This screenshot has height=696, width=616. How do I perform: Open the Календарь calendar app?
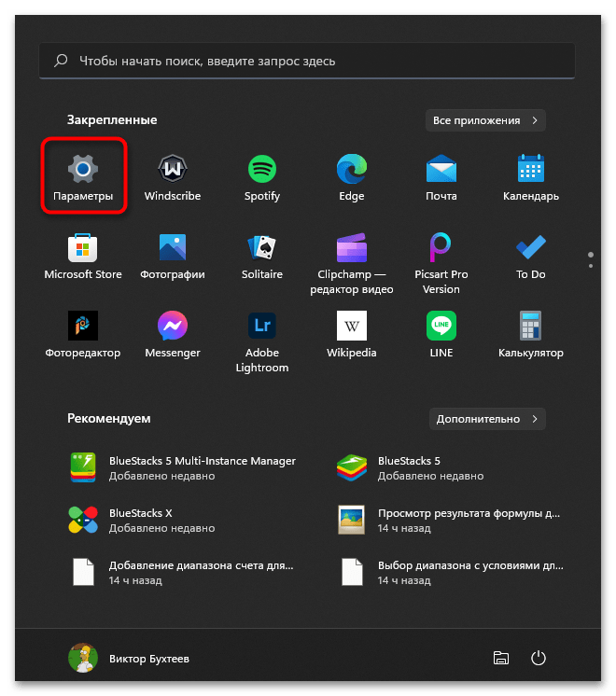pos(531,169)
